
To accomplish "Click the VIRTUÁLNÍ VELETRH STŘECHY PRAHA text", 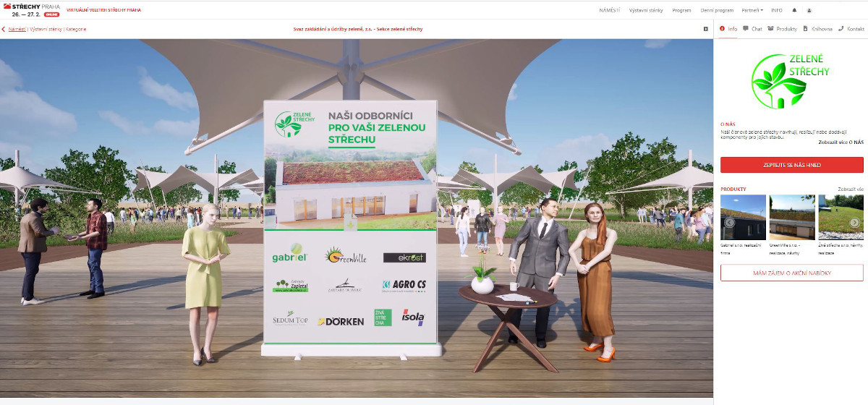I will point(103,10).
